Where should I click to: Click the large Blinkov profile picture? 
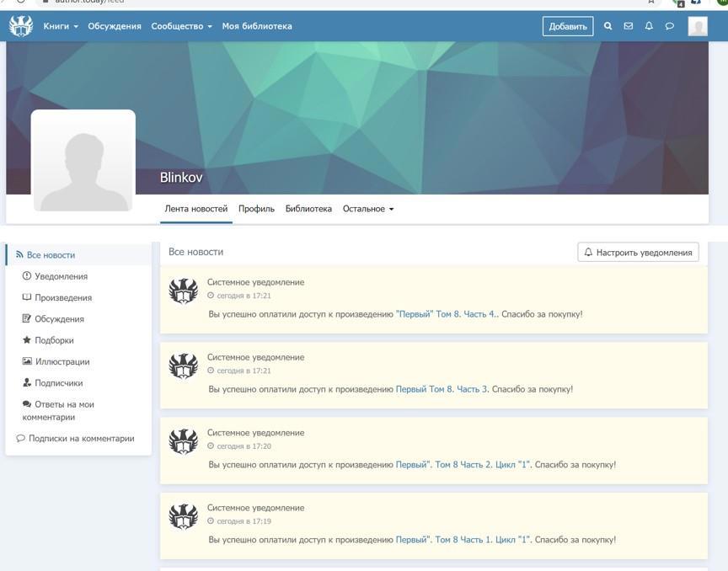click(83, 160)
